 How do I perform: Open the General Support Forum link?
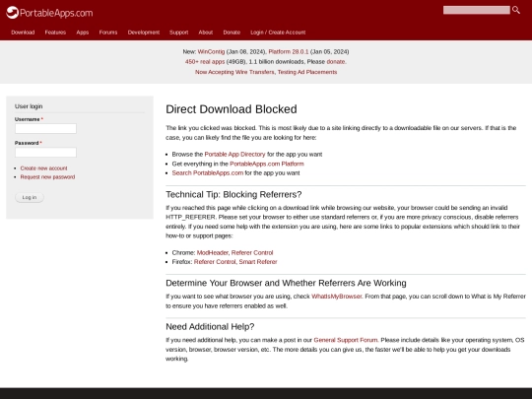point(346,340)
